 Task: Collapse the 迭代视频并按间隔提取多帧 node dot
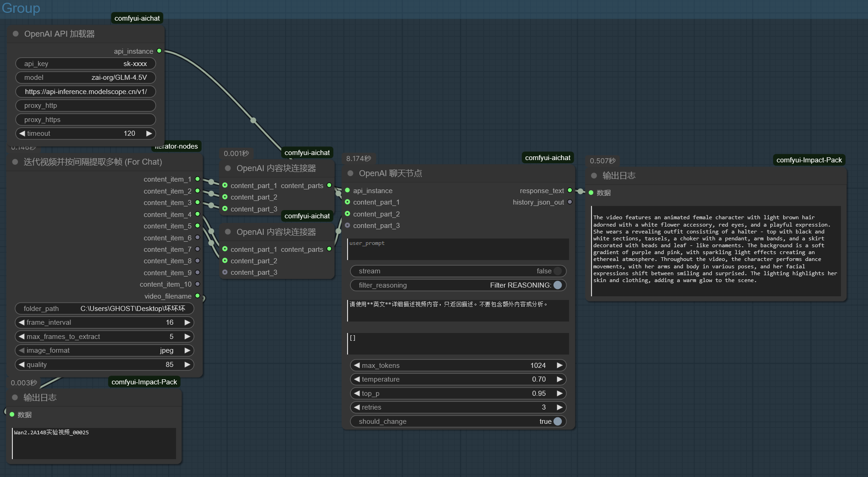(x=15, y=162)
